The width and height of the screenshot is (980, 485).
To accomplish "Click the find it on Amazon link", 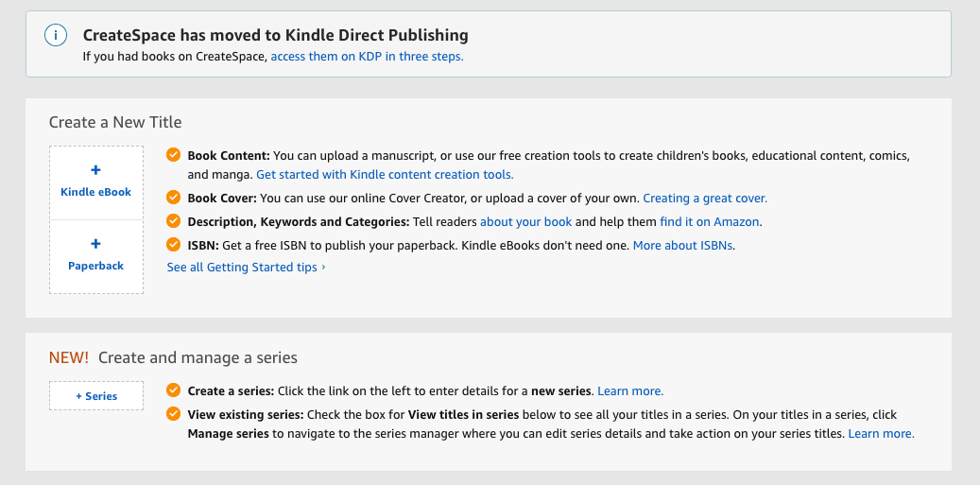I will [710, 222].
